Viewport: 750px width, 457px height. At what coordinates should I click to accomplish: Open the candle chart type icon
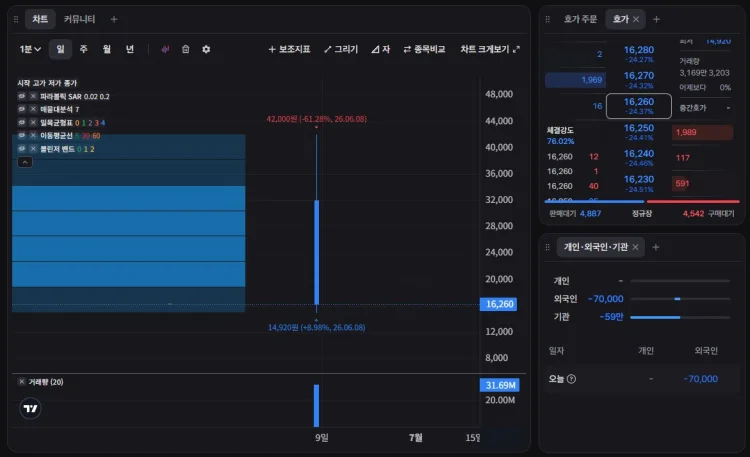click(x=165, y=49)
